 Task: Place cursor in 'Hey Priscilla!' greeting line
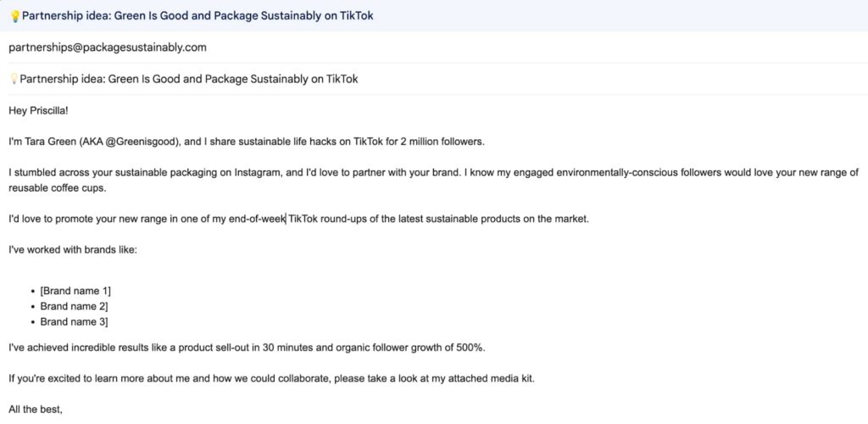click(x=38, y=111)
